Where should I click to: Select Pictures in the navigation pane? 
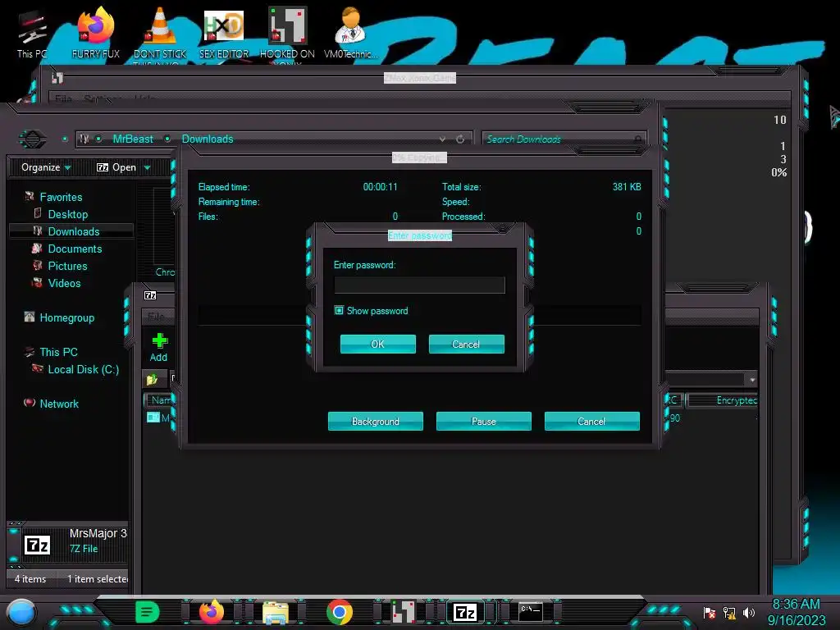pos(67,266)
